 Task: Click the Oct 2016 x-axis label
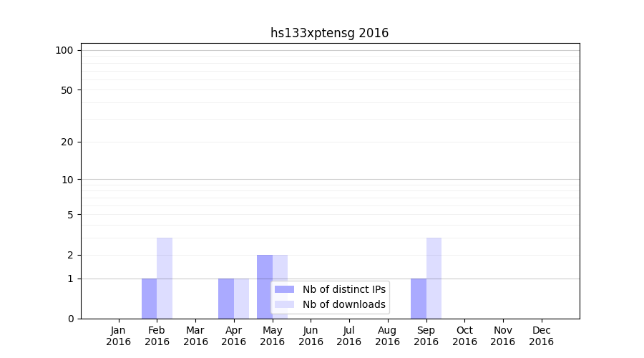coord(464,336)
